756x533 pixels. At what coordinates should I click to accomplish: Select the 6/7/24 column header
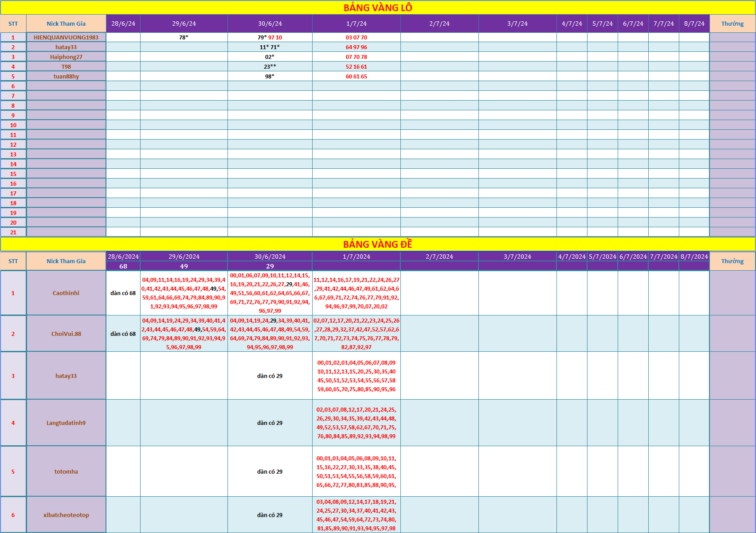[x=633, y=23]
